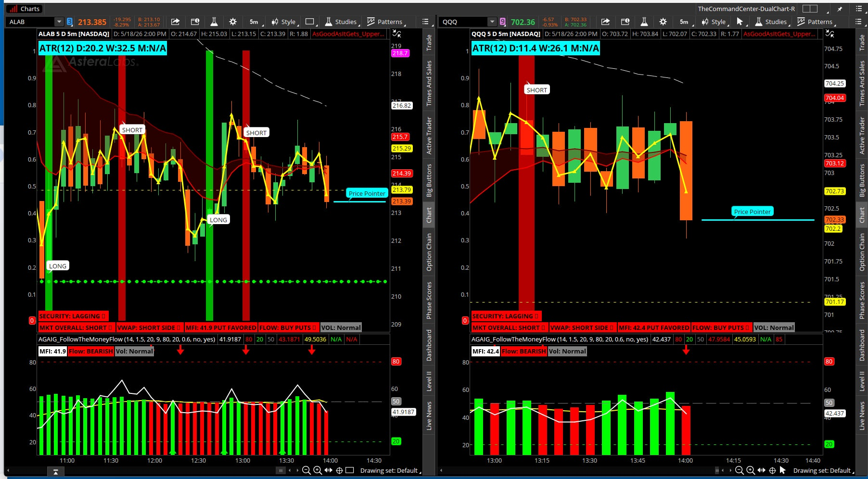Click rectangle zoom icon on ALAB chart

[x=350, y=470]
